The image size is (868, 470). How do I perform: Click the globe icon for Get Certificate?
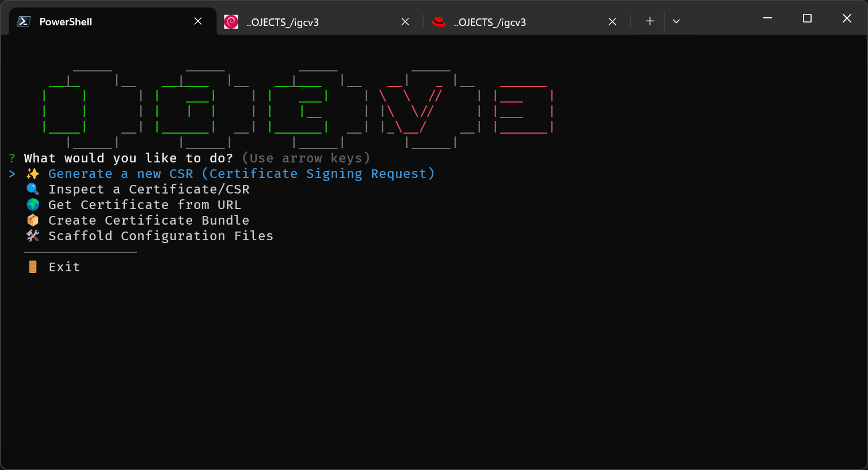pos(33,204)
